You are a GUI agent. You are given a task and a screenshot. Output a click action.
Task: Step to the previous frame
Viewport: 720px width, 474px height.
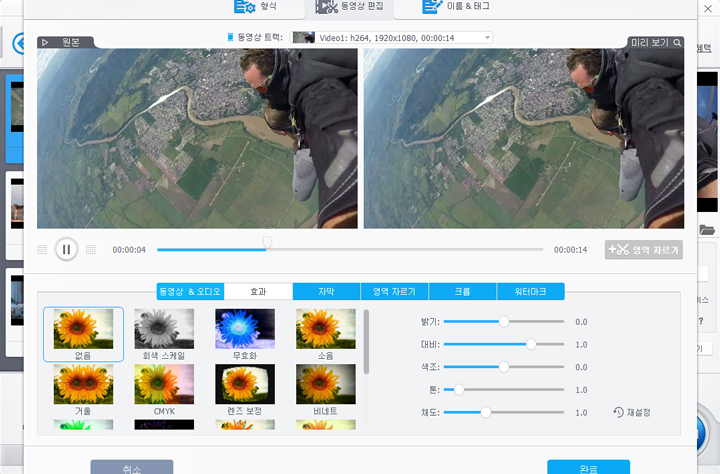[42, 249]
